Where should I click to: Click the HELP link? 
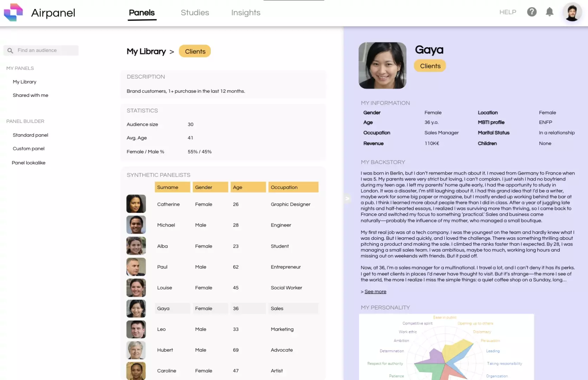click(508, 12)
